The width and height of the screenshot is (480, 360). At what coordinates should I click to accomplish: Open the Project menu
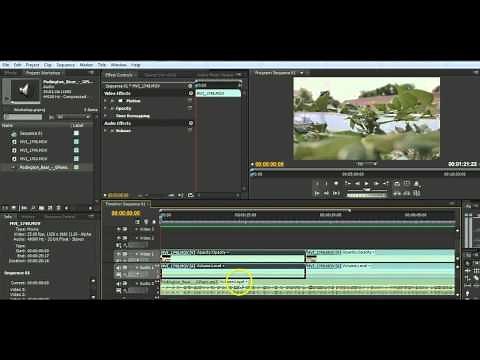point(33,65)
